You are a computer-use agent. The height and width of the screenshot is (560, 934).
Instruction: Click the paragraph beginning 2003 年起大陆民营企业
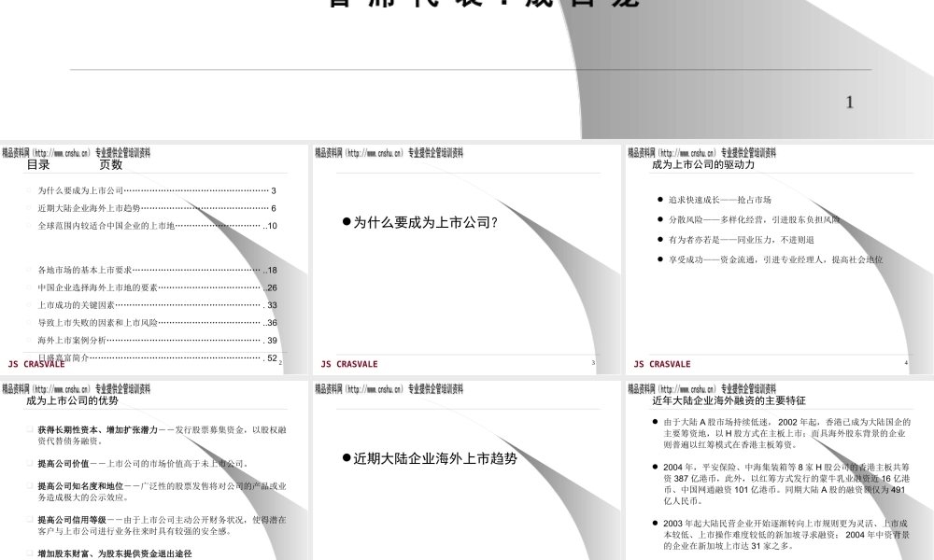[x=786, y=535]
